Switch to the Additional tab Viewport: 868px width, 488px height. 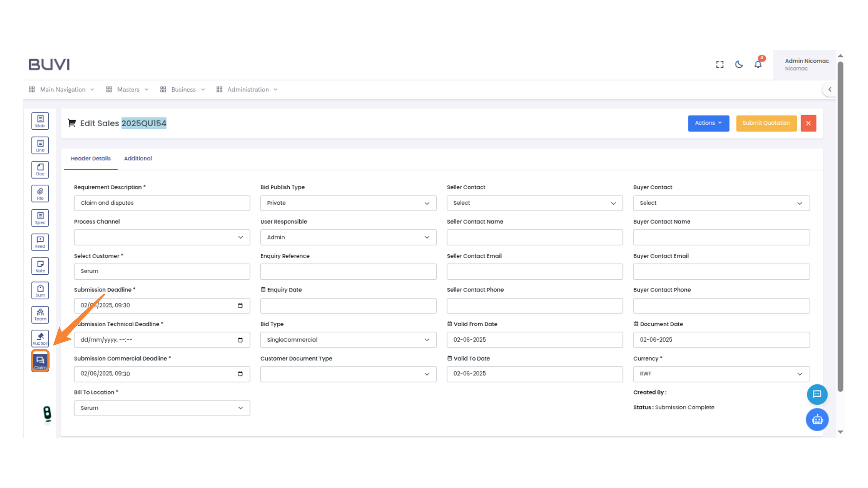click(x=138, y=159)
